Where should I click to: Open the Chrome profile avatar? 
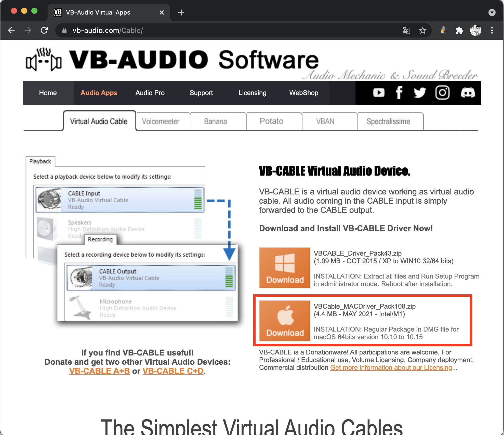475,31
